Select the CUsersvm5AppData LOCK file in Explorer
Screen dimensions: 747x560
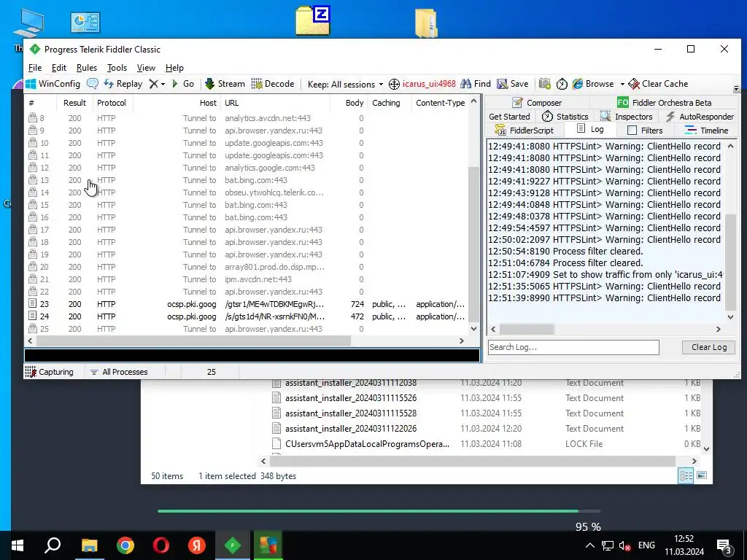(x=367, y=444)
